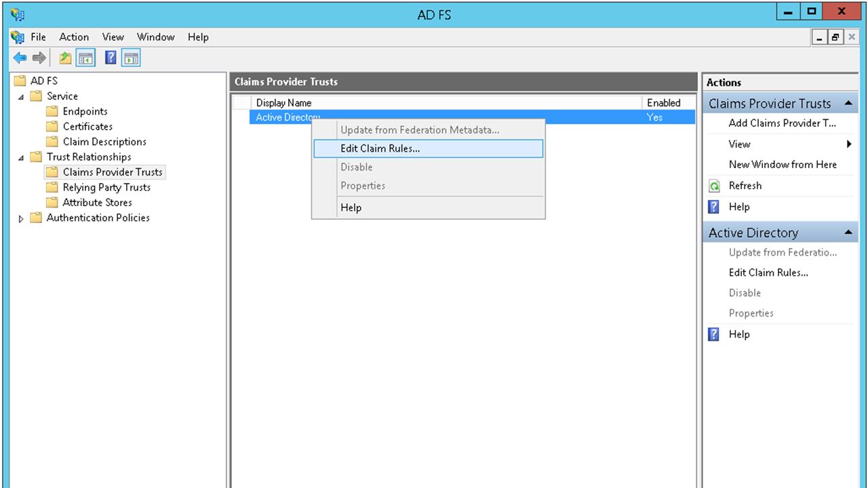Screen dimensions: 868x488
Task: Open the View menu in menu bar
Action: (113, 37)
